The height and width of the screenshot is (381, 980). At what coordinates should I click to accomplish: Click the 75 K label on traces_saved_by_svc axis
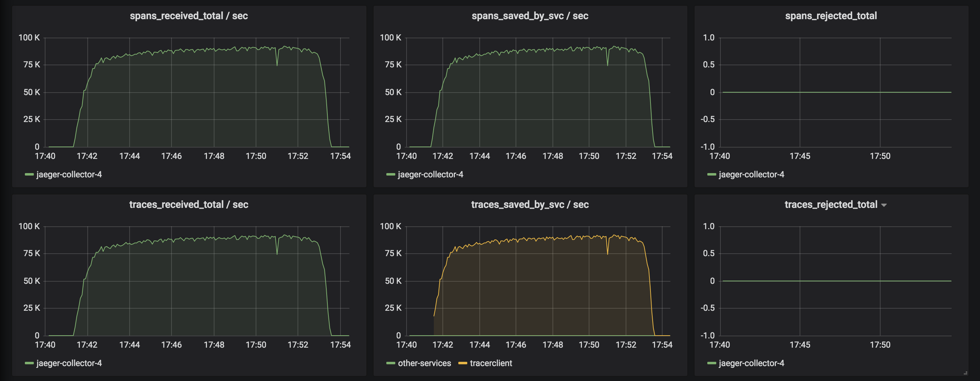(x=393, y=253)
